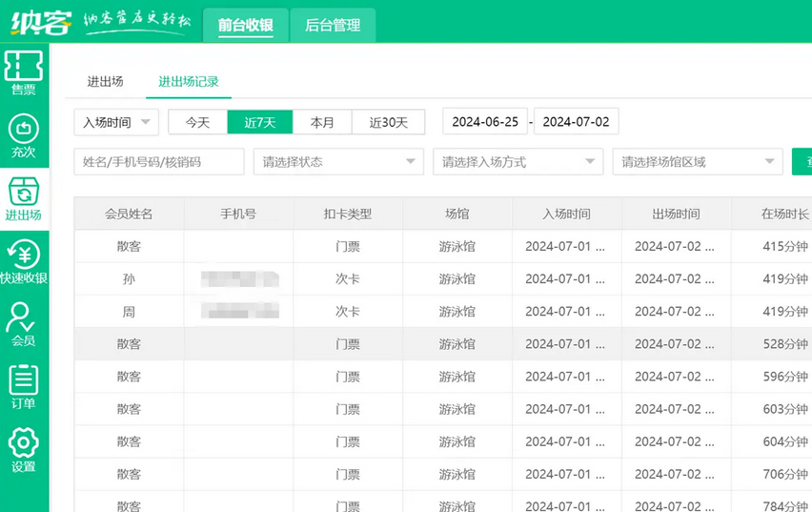Click the 扣卡类型 column header
This screenshot has height=512, width=812.
348,214
